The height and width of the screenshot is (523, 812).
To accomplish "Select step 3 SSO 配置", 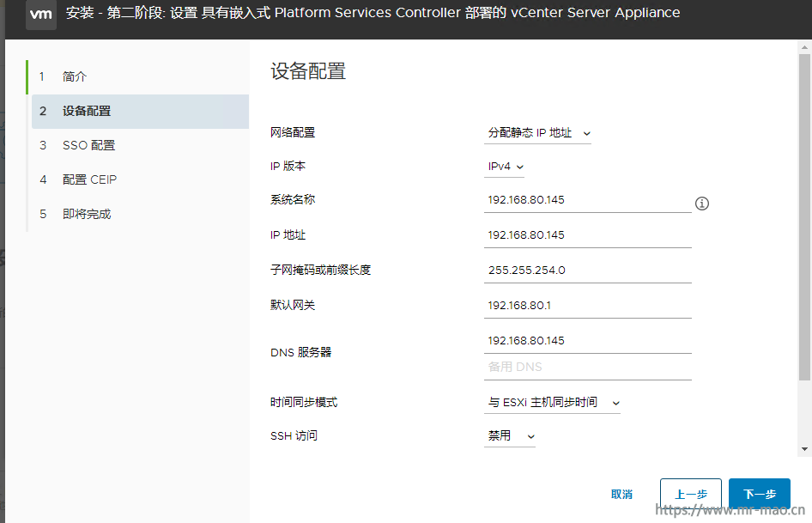I will pyautogui.click(x=140, y=145).
